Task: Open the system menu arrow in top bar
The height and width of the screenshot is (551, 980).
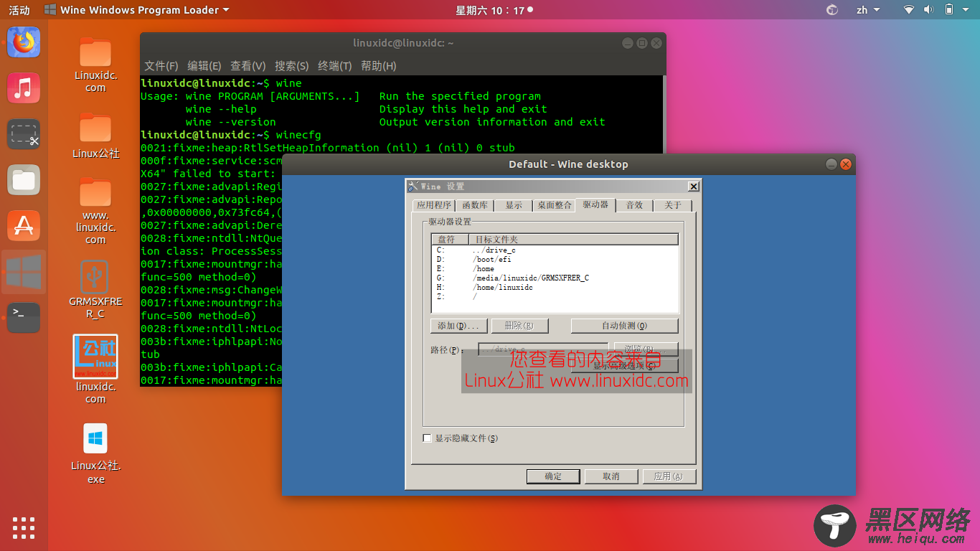Action: (x=966, y=10)
